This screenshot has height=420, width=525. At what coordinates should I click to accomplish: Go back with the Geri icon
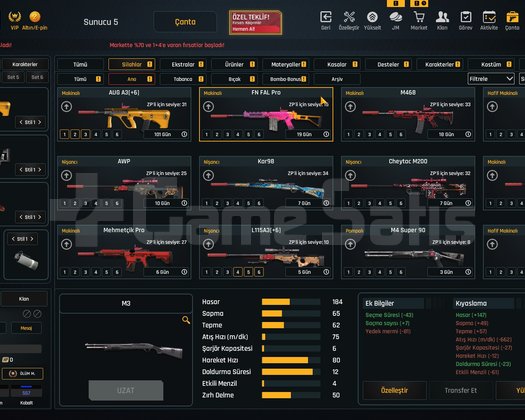tap(326, 17)
